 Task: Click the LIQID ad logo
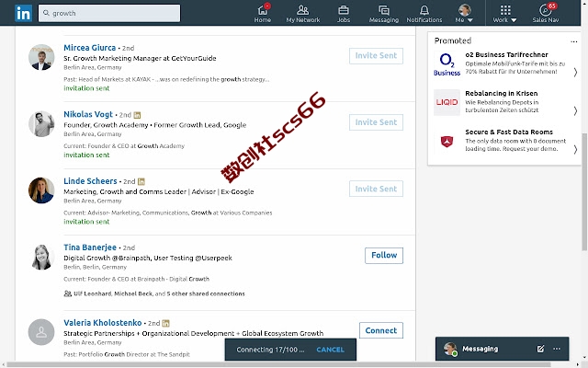pos(447,102)
